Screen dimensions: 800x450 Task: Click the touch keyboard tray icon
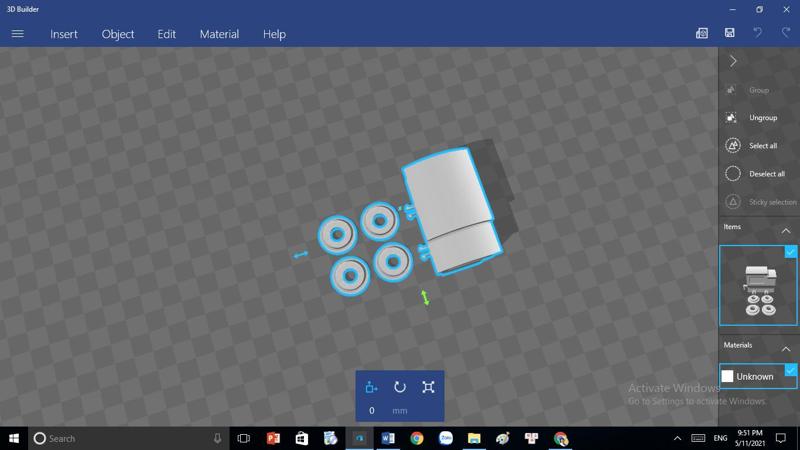pos(698,438)
